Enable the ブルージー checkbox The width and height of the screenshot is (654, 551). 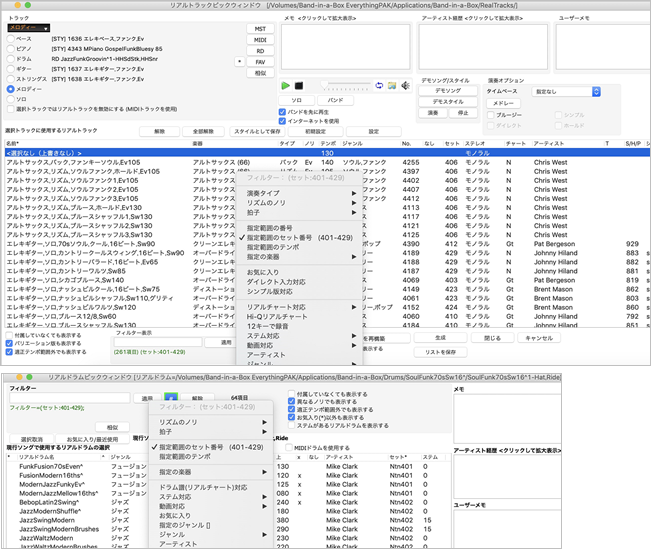click(491, 115)
